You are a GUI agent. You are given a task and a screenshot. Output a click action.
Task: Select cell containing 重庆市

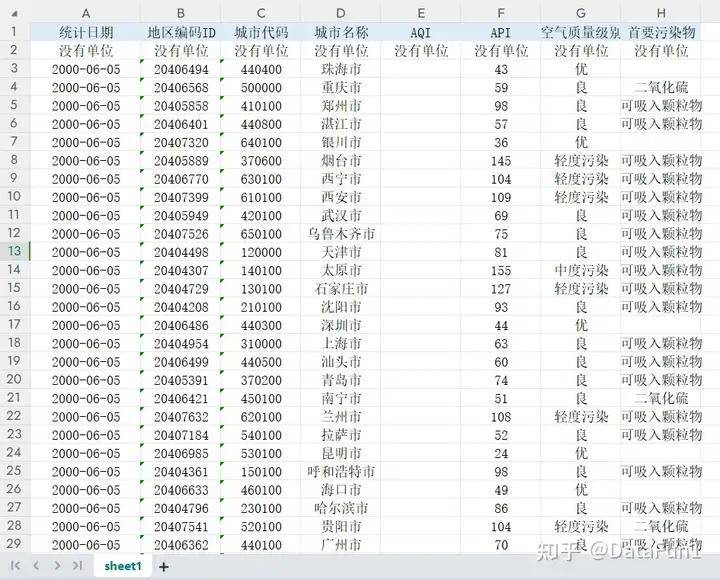tap(341, 87)
